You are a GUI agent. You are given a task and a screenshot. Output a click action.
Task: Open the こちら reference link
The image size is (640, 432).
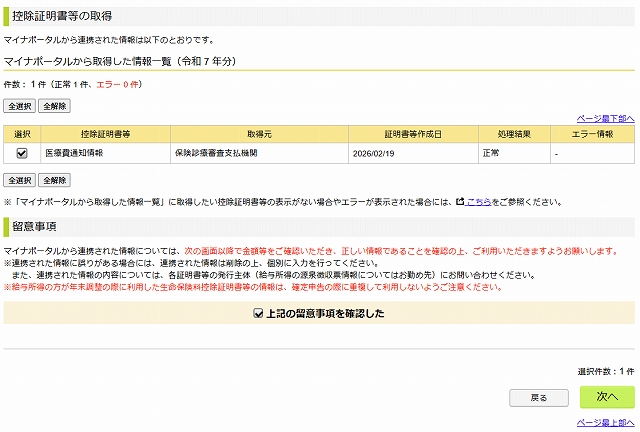coord(479,201)
